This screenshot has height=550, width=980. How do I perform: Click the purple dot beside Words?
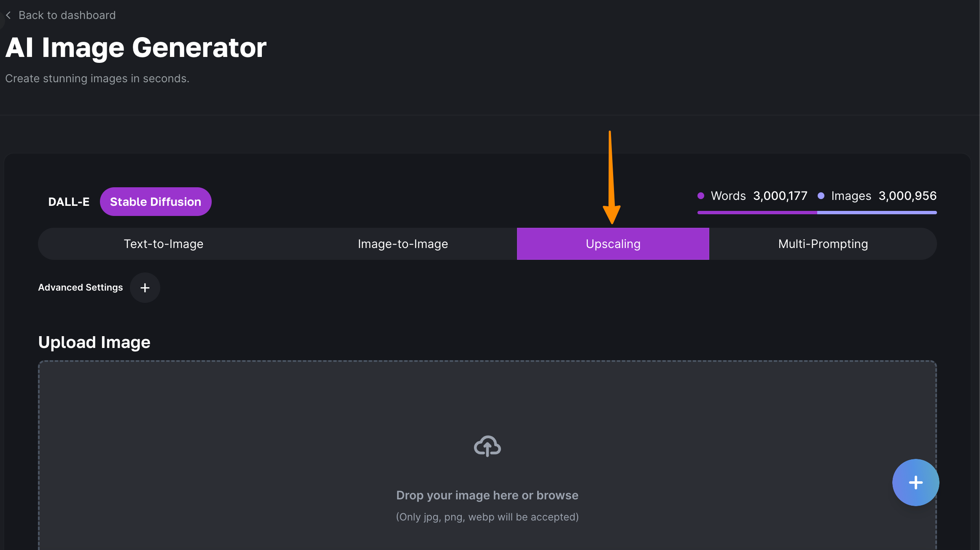(701, 196)
